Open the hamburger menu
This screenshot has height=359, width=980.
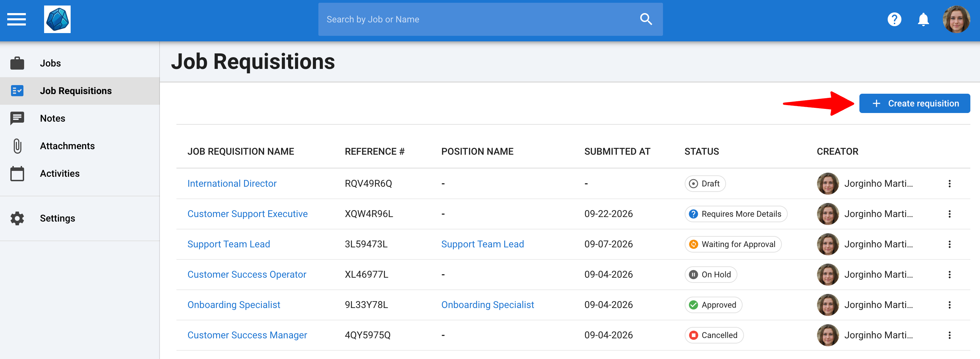16,19
